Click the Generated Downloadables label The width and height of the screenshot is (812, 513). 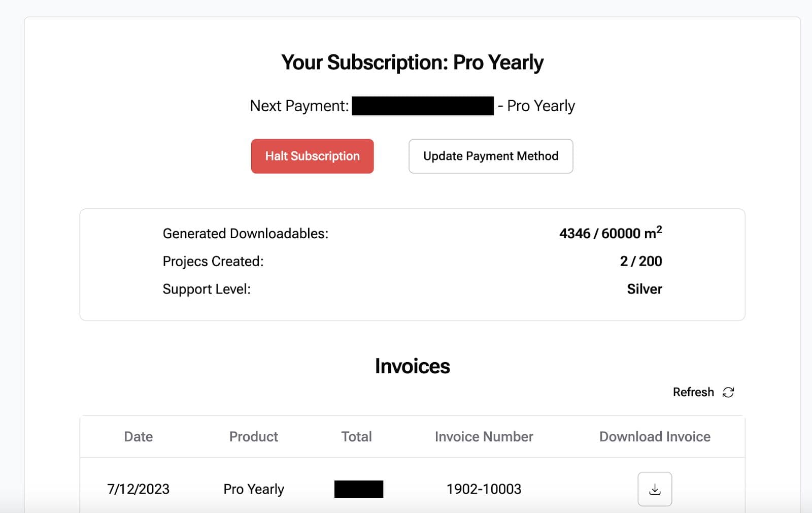click(245, 234)
